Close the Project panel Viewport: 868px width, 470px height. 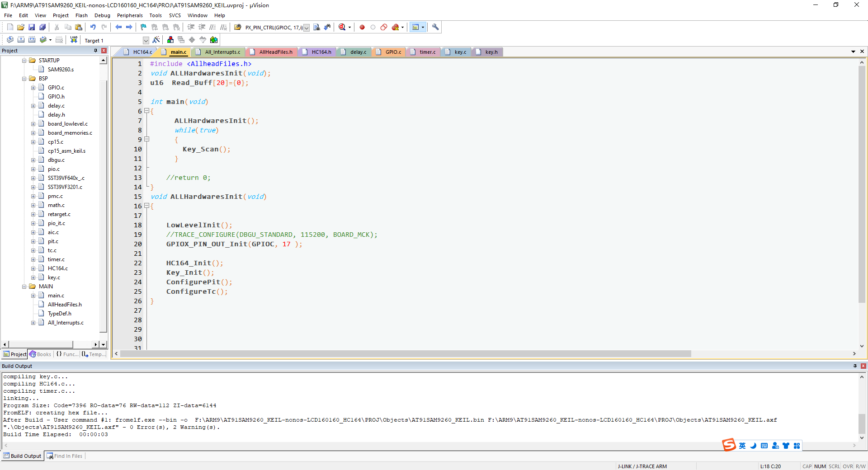(x=104, y=51)
